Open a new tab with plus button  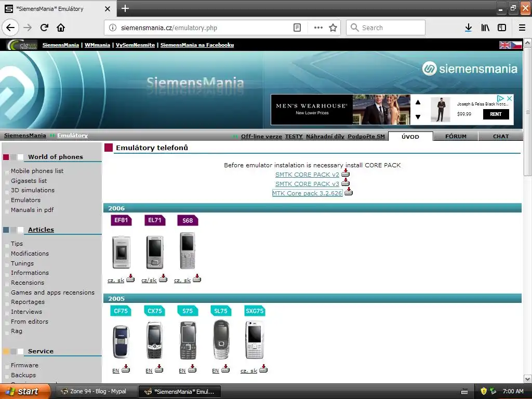click(125, 8)
